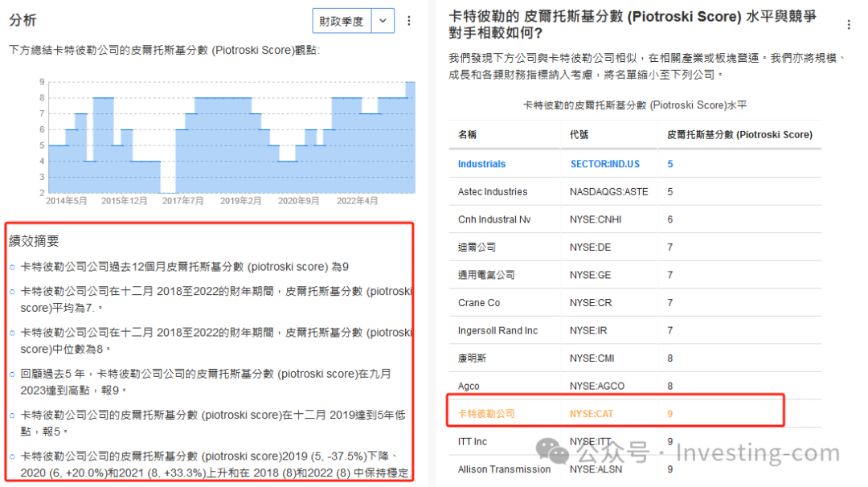This screenshot has width=868, height=487.
Task: Open the SECTOR:IND.US ticker link
Action: [605, 164]
